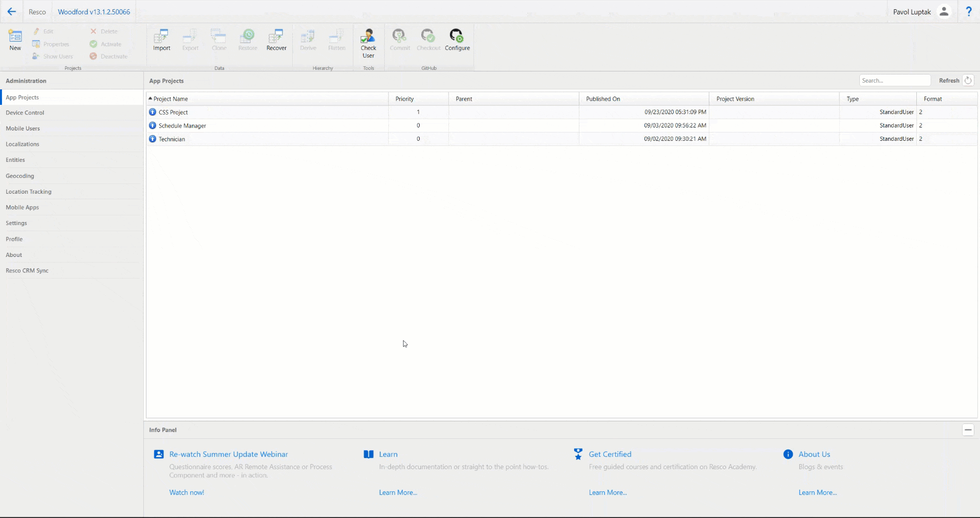This screenshot has height=518, width=980.
Task: Open Device Control in sidebar
Action: coord(72,113)
